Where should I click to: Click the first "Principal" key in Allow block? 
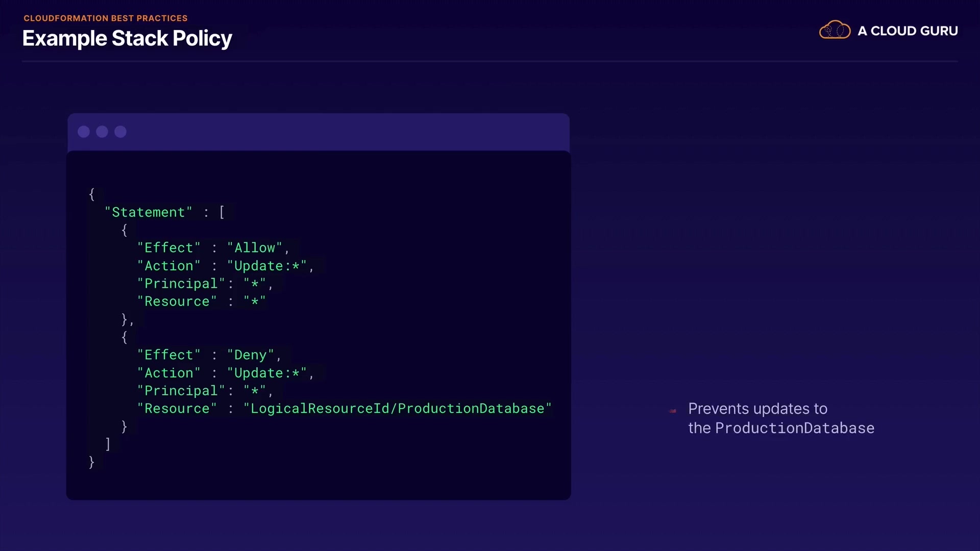coord(181,284)
